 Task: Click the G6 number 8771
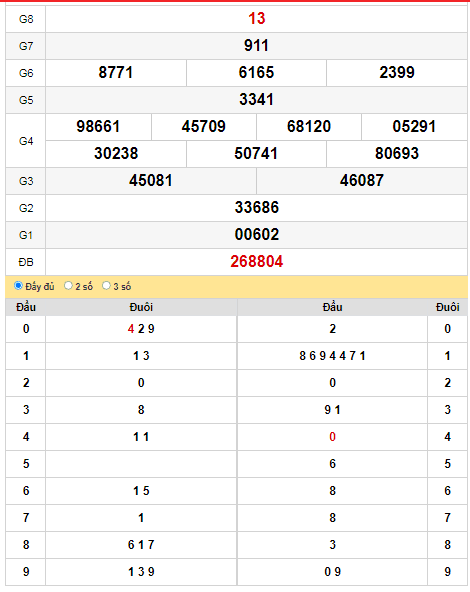tap(116, 72)
